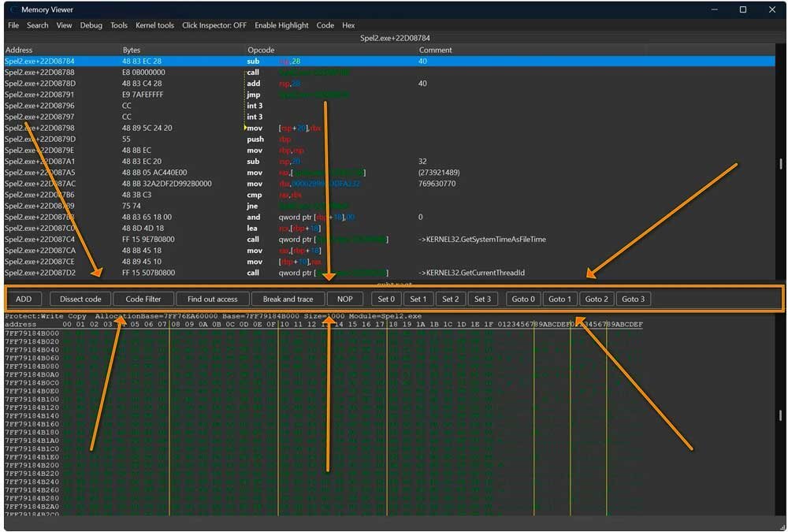
Task: Click the KERNEL32.GetSystemTimeAsFileTime comment
Action: [482, 240]
